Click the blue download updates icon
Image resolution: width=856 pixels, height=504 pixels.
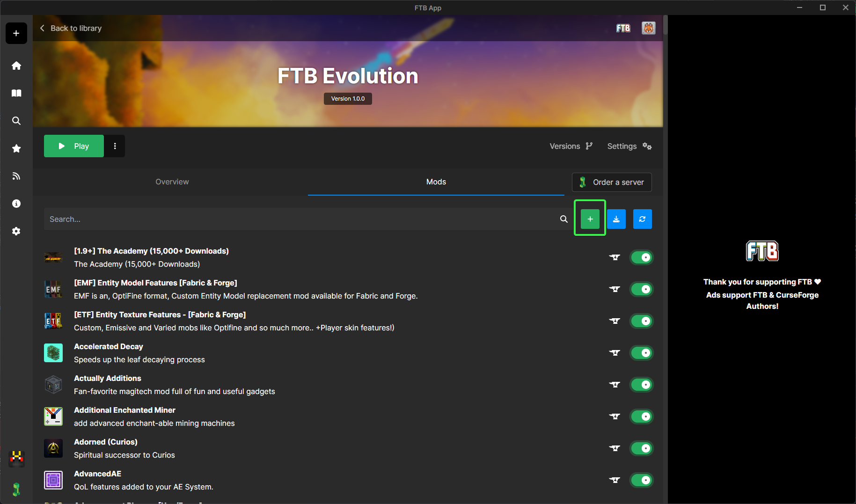tap(616, 219)
